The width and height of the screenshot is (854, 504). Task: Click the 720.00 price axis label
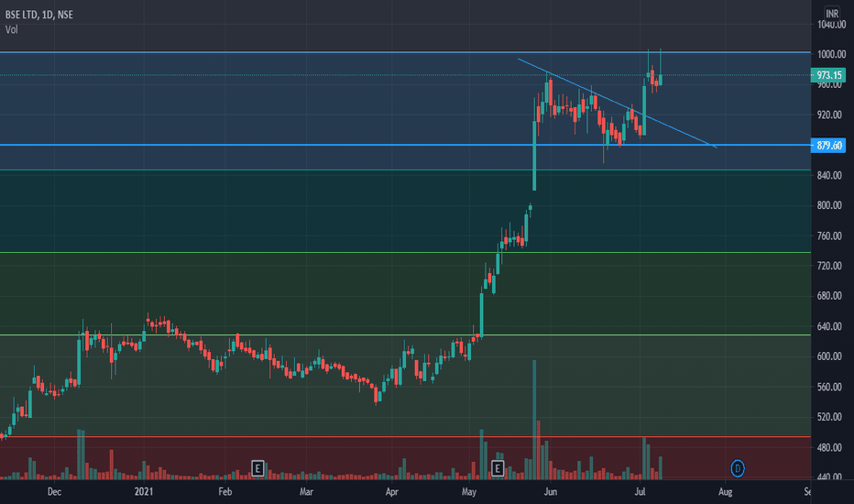point(829,266)
